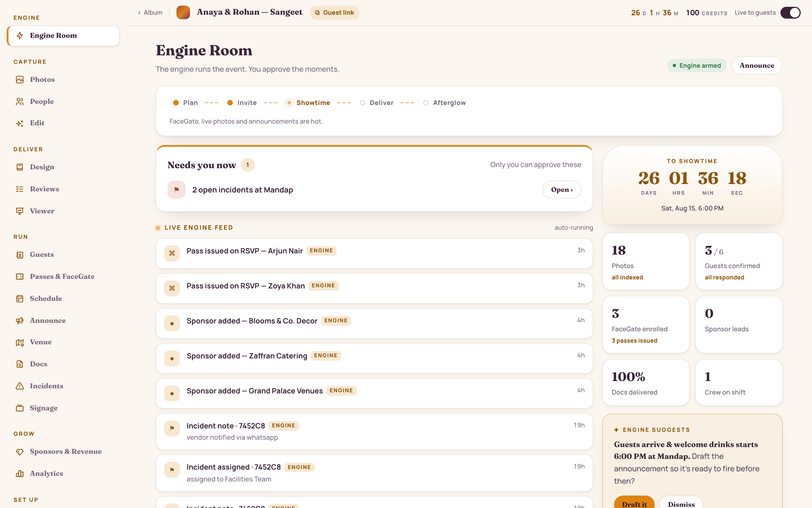The image size is (812, 508).
Task: Click the ENGINE tag on Zoya Khan row
Action: 323,286
